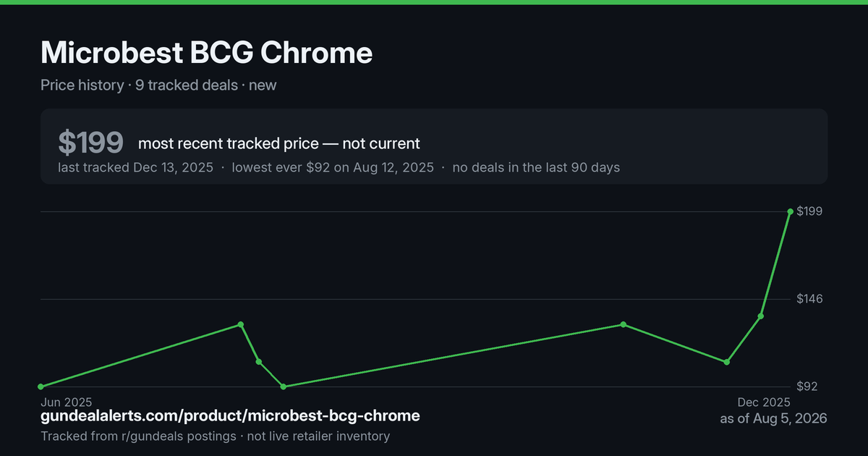Image resolution: width=868 pixels, height=456 pixels.
Task: Select the second peak data point
Action: [624, 325]
